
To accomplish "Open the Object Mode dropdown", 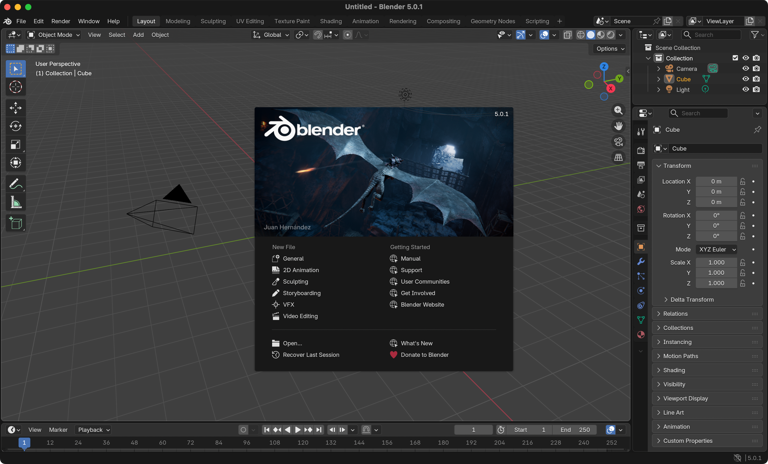I will click(x=53, y=35).
